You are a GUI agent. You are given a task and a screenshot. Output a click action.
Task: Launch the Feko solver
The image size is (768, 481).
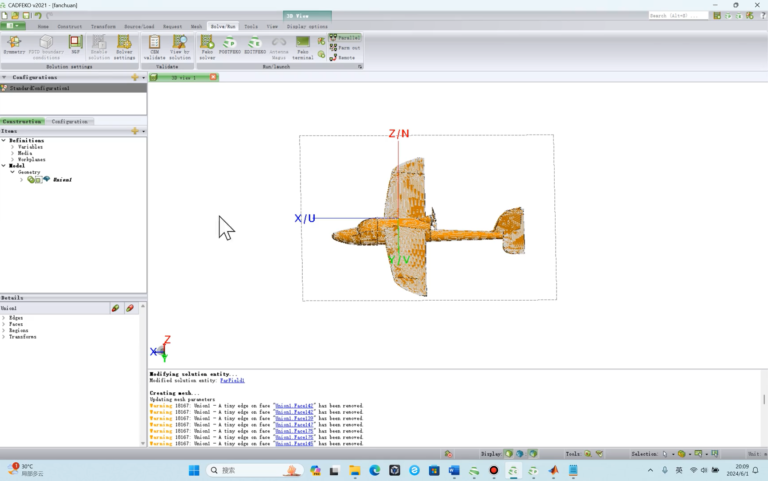click(207, 48)
